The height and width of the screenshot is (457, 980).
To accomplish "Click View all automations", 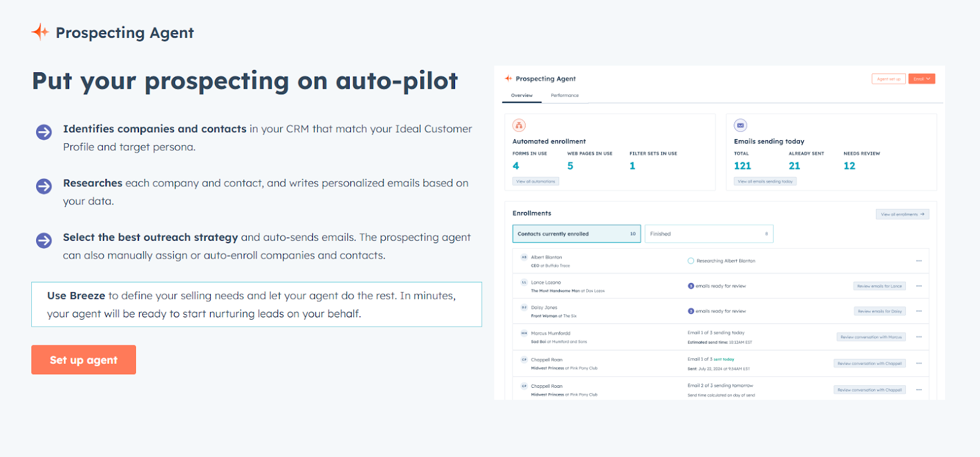I will (x=535, y=181).
